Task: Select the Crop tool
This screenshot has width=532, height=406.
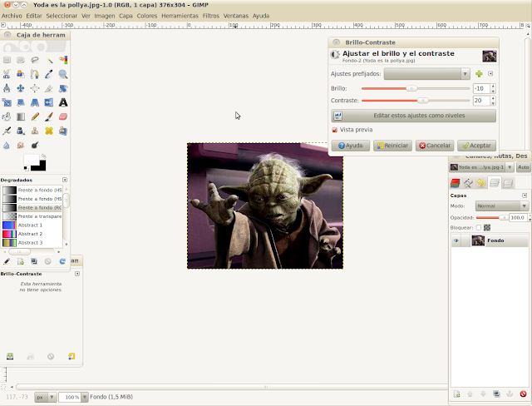Action: click(49, 88)
